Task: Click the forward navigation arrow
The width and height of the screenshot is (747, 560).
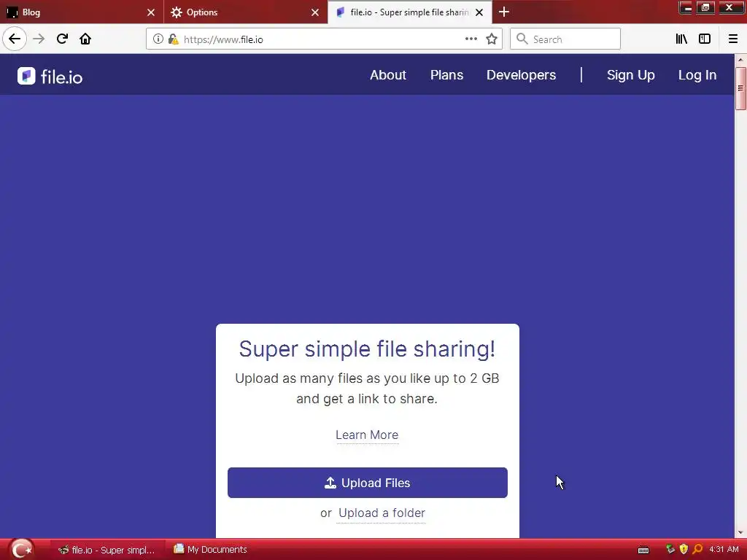Action: click(x=39, y=39)
